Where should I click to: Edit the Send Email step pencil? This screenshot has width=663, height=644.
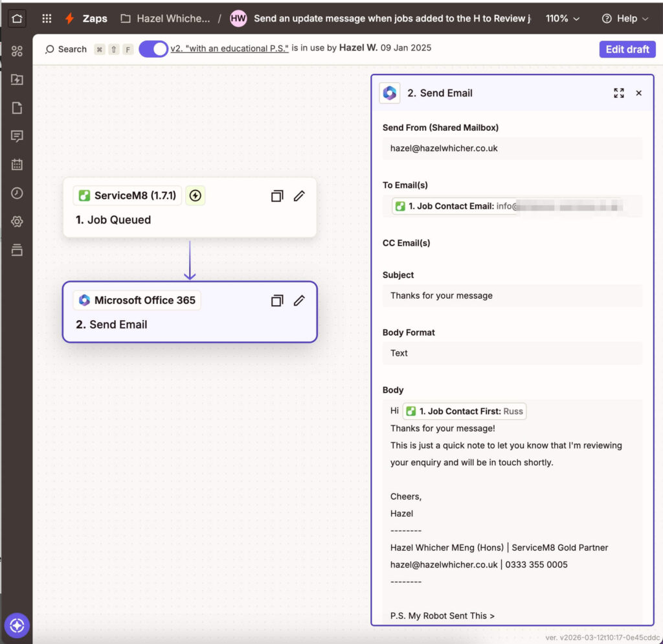point(299,301)
